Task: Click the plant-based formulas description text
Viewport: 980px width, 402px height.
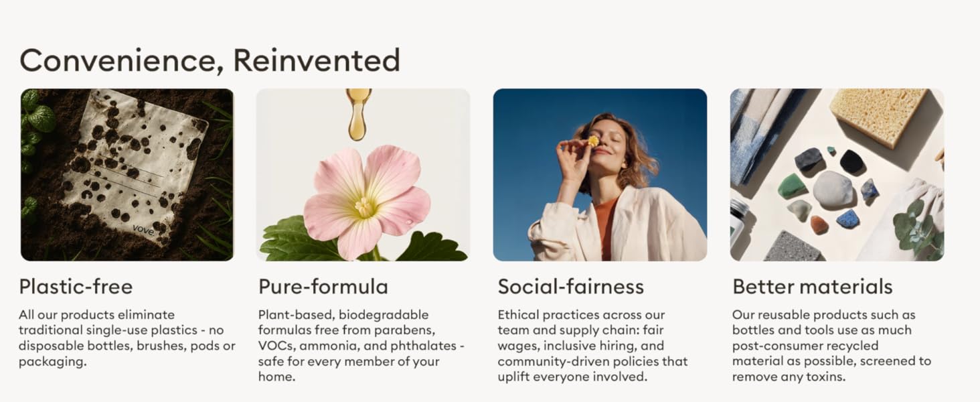Action: tap(361, 346)
